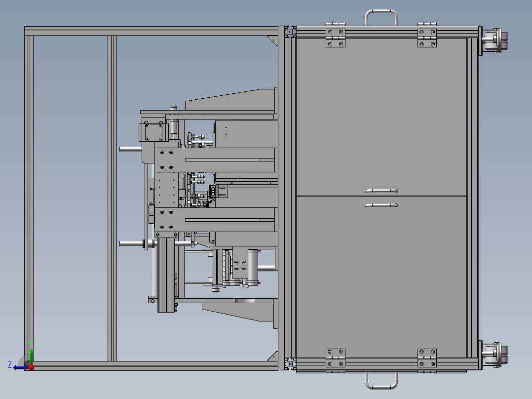Select the lower door's right hinge
The width and height of the screenshot is (532, 399).
click(427, 359)
